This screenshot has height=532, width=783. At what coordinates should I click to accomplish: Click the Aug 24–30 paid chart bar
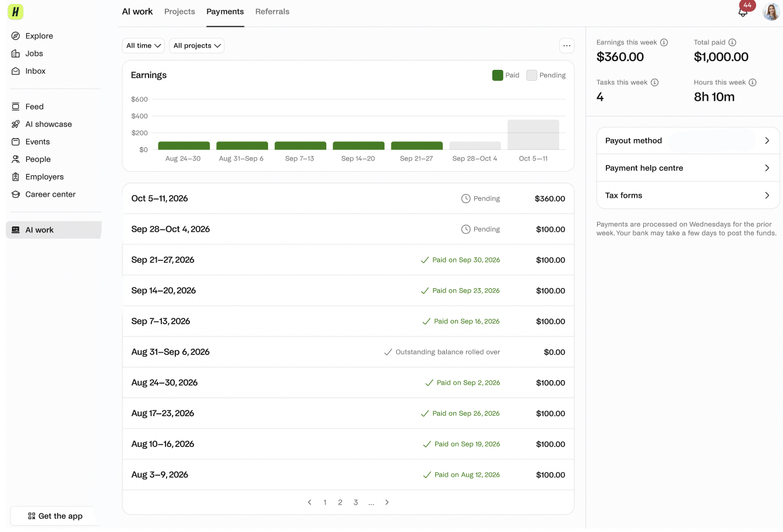pyautogui.click(x=184, y=146)
